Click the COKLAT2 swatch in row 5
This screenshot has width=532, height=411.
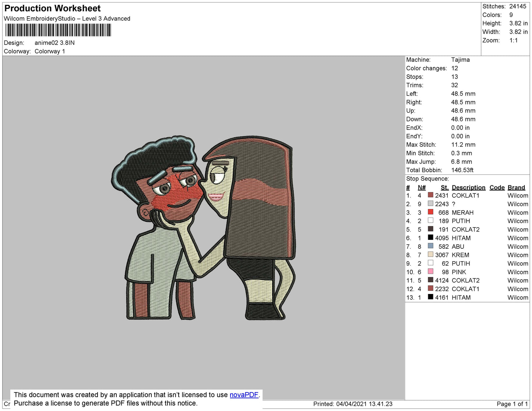coord(430,229)
